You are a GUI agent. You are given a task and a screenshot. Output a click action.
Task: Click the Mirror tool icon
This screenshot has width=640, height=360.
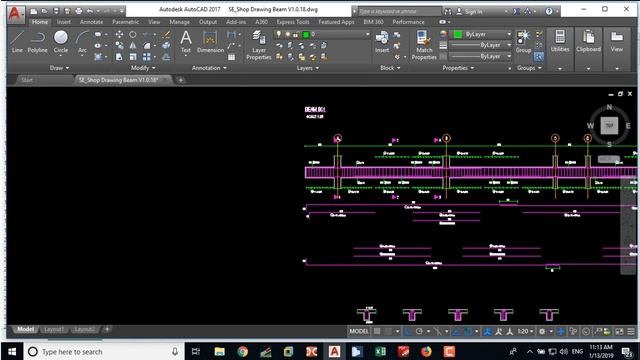point(133,46)
